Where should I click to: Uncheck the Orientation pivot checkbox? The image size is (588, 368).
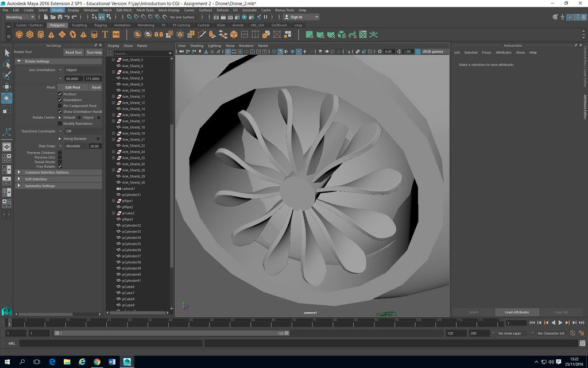click(60, 100)
